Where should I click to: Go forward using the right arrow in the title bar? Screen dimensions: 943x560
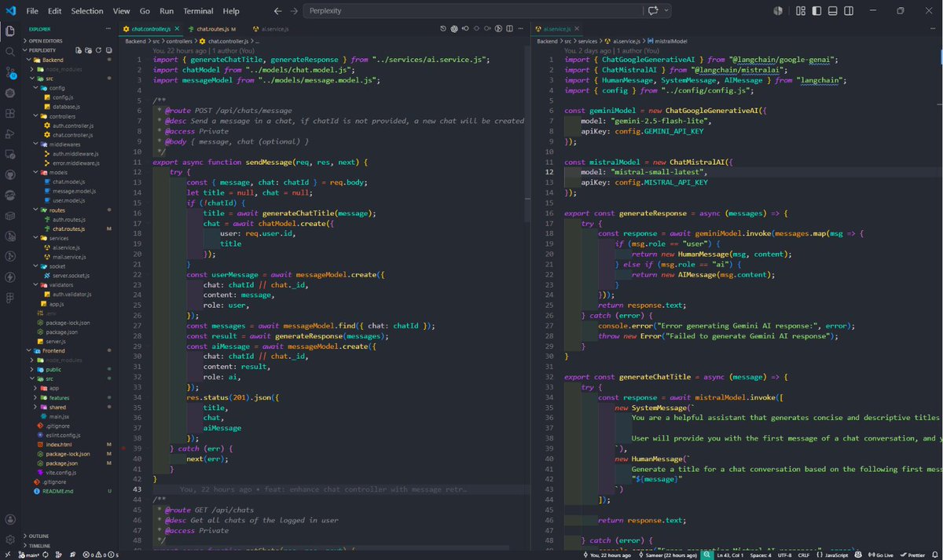tap(294, 11)
